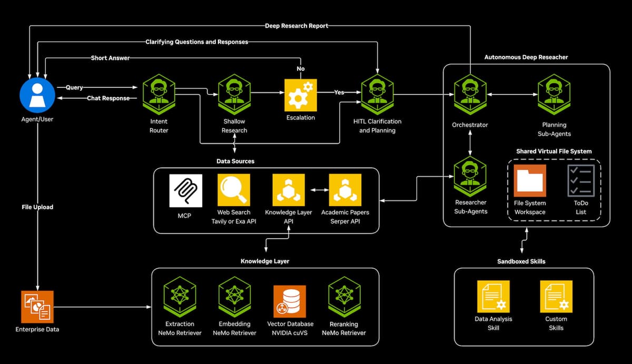The height and width of the screenshot is (364, 632).
Task: Click the yellow Escalation gears icon
Action: click(x=301, y=95)
